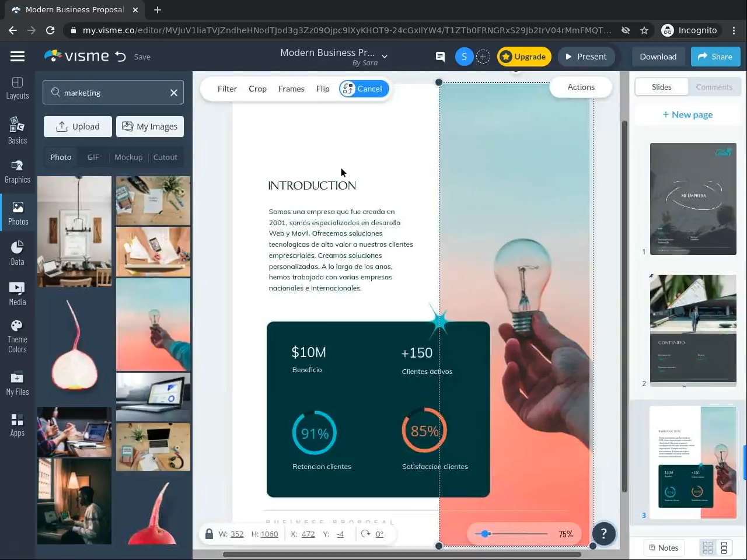Select the Mockup tab
747x560 pixels.
point(128,157)
